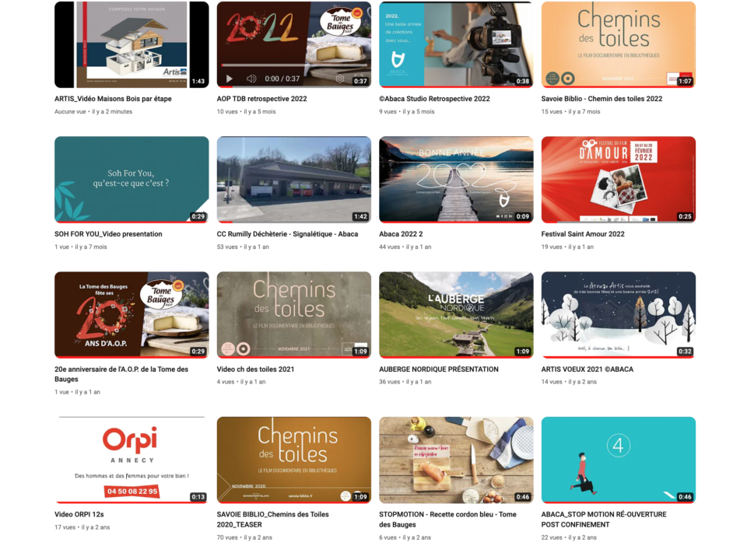The width and height of the screenshot is (747, 560).
Task: Open the L'Auberge Nordique mountain thumbnail
Action: coord(456,315)
